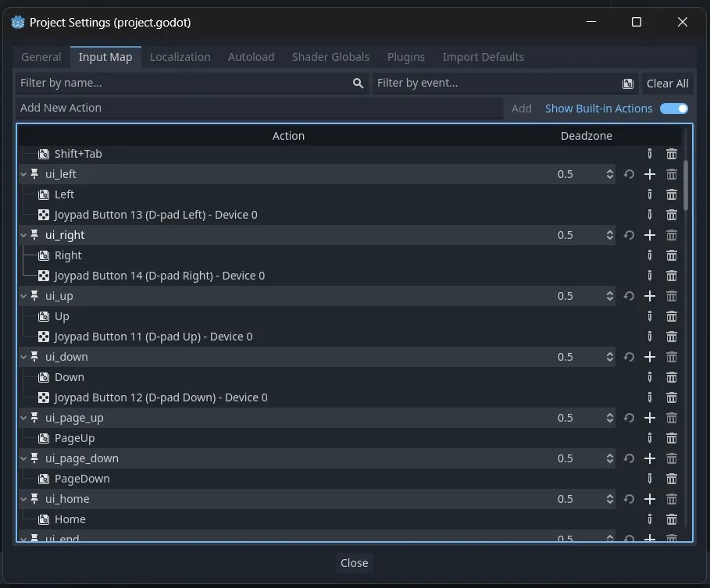This screenshot has width=710, height=588.
Task: Click the listen-for-input icon in event filter
Action: (628, 84)
